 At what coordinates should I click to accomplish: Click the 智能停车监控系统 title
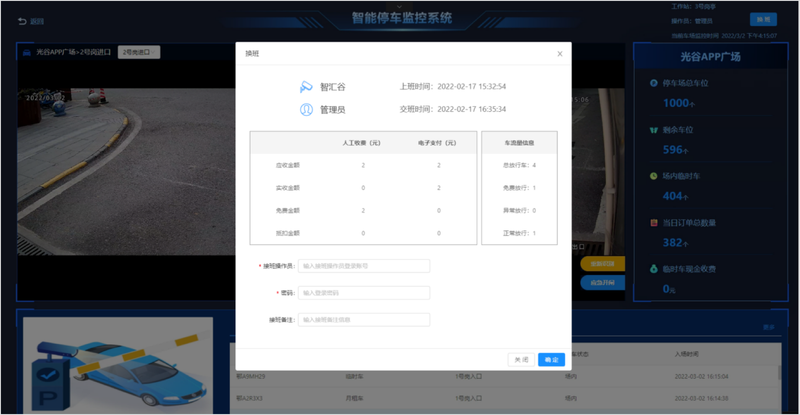coord(402,18)
